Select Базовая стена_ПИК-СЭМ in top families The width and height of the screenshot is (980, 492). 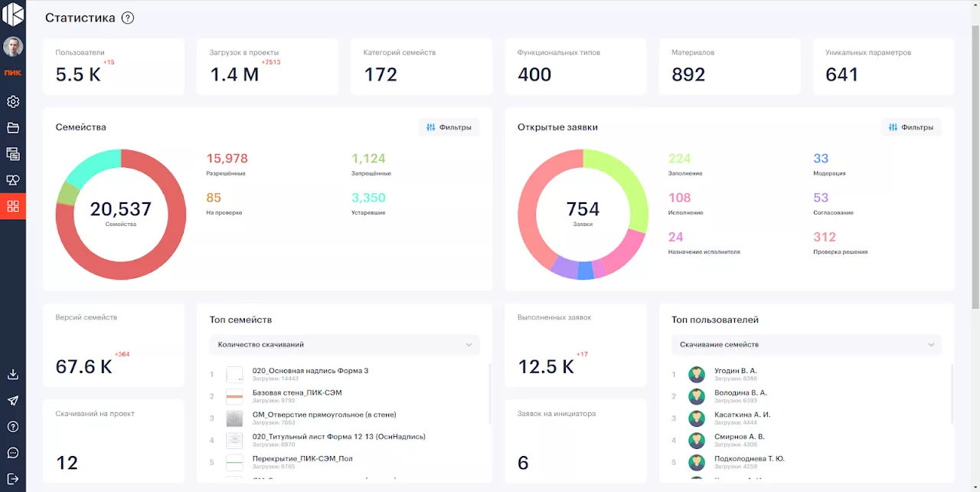click(297, 393)
